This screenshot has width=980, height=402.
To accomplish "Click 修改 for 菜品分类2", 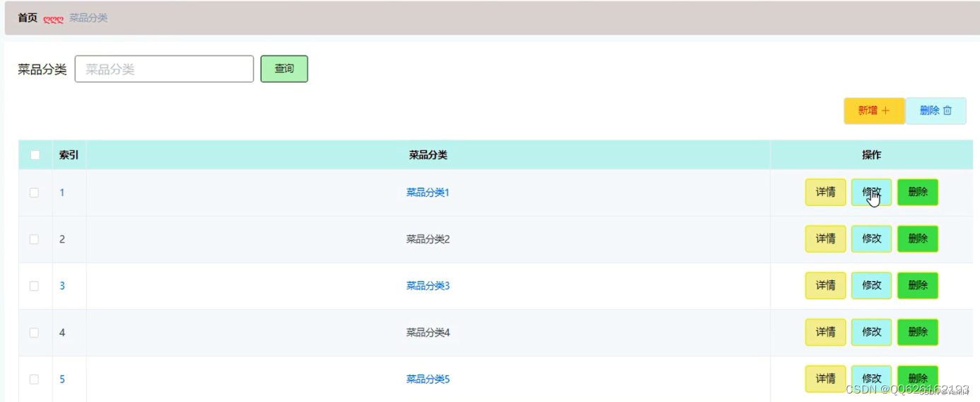I will point(872,239).
